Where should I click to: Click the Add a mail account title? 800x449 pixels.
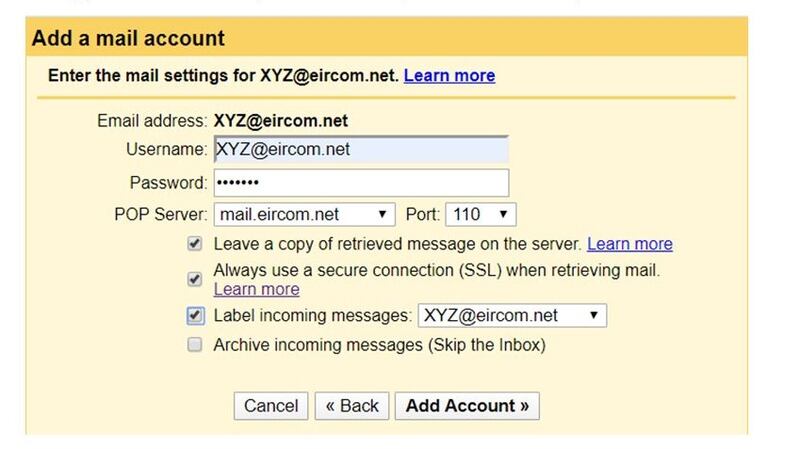pyautogui.click(x=129, y=39)
